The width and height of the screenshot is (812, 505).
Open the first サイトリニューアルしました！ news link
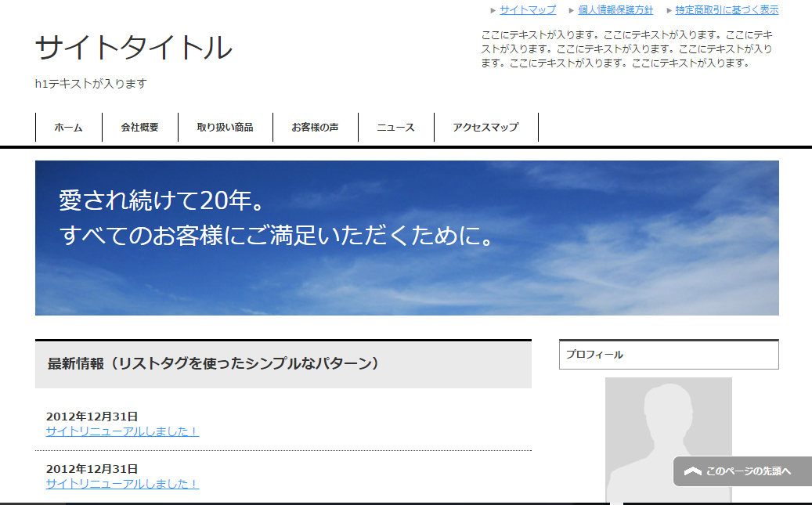[x=122, y=431]
